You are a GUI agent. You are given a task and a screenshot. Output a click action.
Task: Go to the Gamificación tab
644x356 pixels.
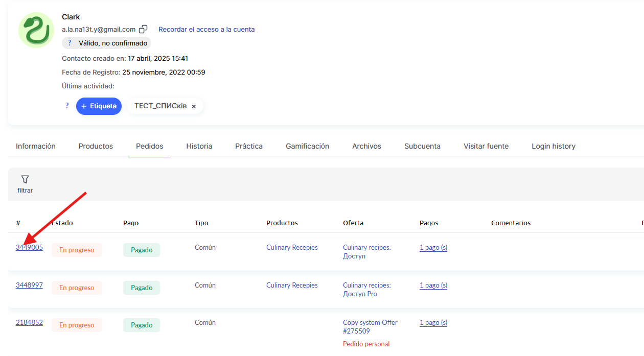click(x=307, y=146)
